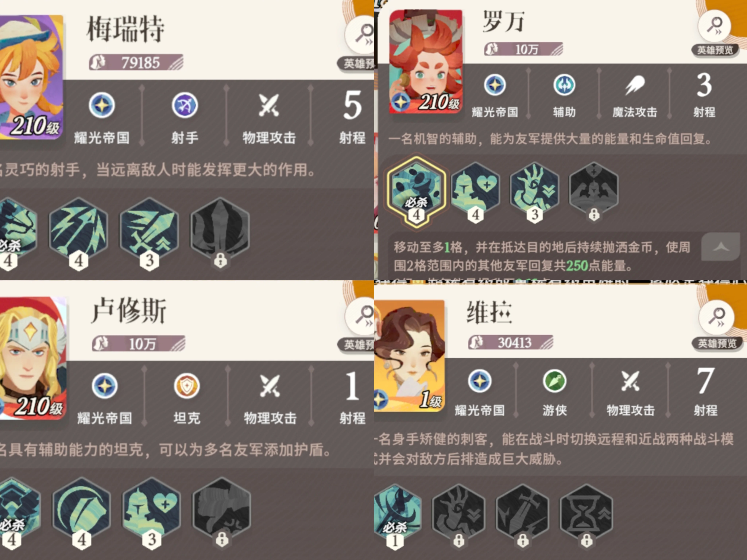Tap 罗万's 辅助 class icon

coord(564,85)
